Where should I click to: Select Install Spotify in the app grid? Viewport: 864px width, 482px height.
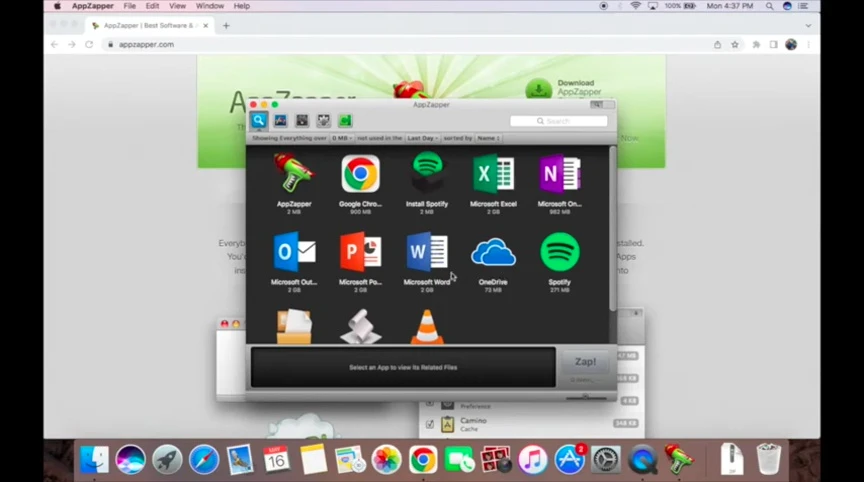pyautogui.click(x=427, y=184)
